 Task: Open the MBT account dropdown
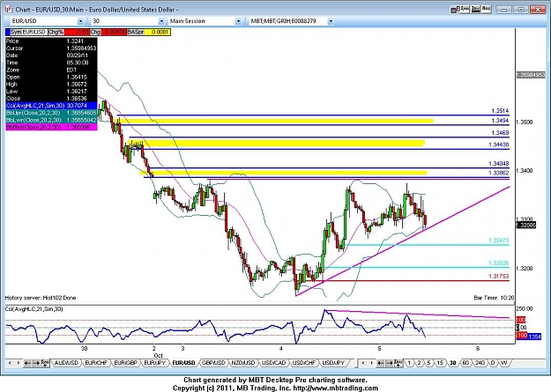(331, 21)
